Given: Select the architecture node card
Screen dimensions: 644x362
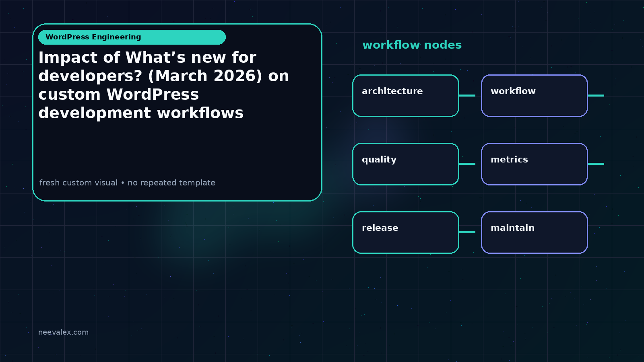Looking at the screenshot, I should [406, 96].
